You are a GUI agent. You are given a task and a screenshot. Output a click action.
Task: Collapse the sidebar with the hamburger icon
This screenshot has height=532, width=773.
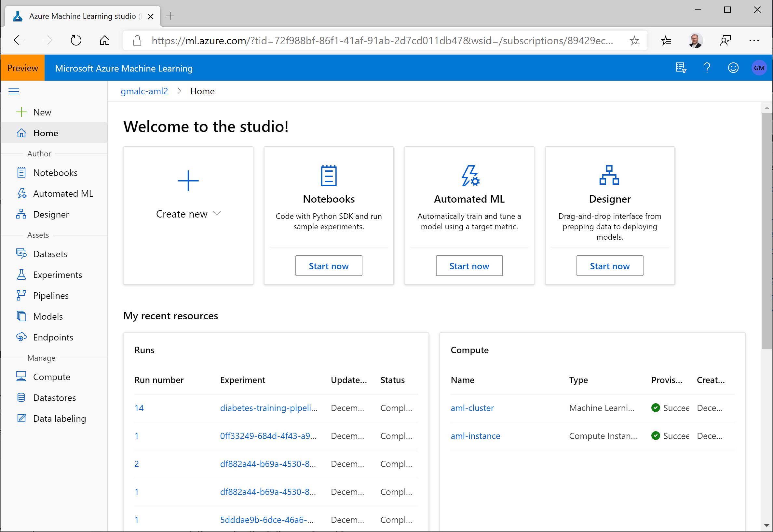point(14,91)
